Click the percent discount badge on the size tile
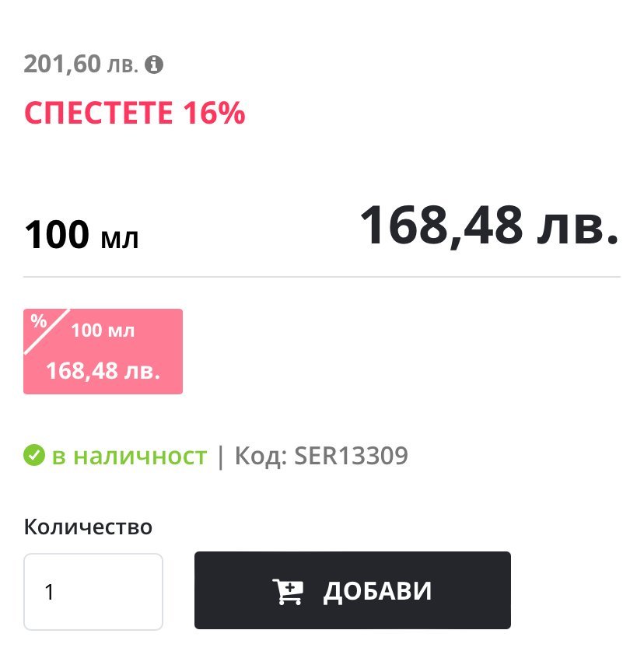This screenshot has height=658, width=644. coord(38,323)
